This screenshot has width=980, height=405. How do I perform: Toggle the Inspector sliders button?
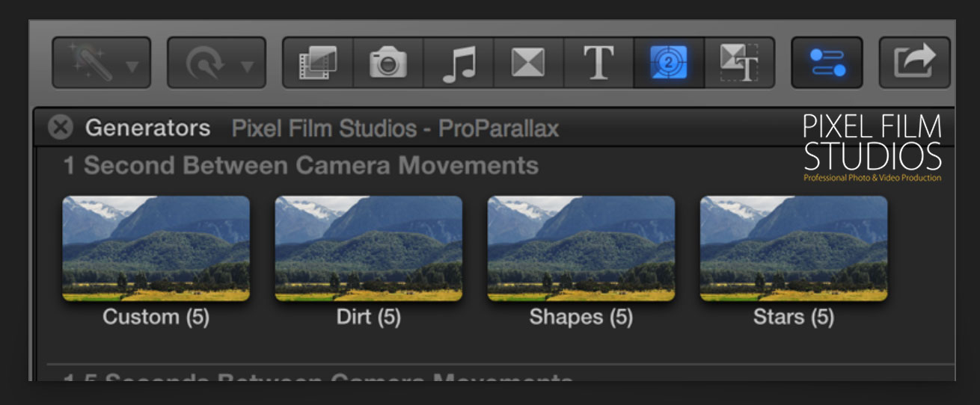coord(827,63)
